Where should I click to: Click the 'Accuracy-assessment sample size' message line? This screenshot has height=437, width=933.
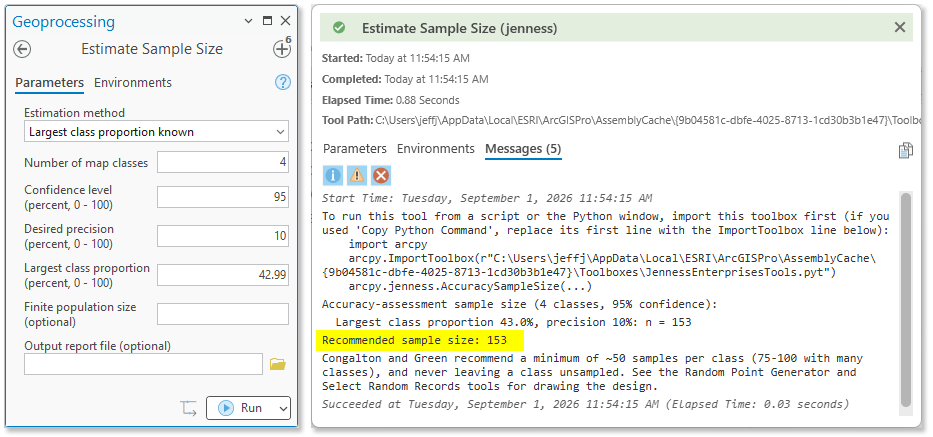(519, 304)
